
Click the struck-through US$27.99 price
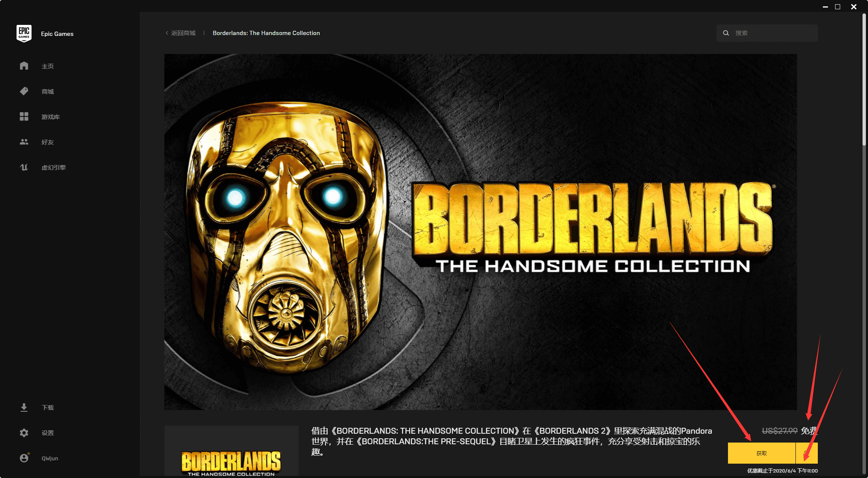[779, 430]
